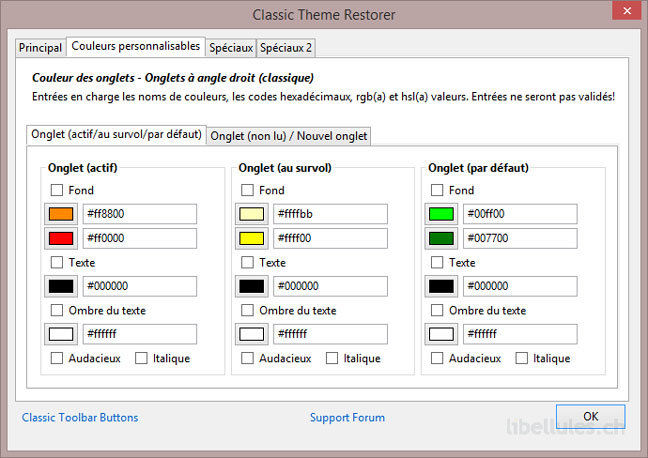Open the orange #ff8800 color swatch
Screen dimensions: 648x458
[x=61, y=214]
